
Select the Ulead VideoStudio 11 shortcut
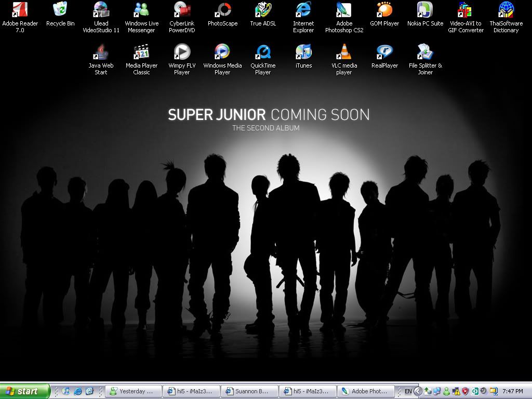point(101,17)
